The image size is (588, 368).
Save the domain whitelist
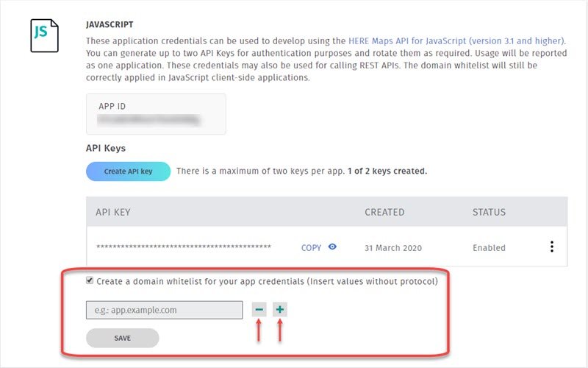pos(123,338)
